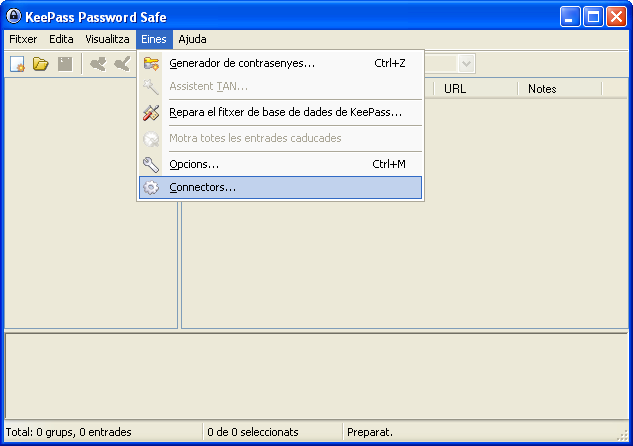Click the 'Preparat.' status text
This screenshot has height=446, width=633.
point(370,432)
